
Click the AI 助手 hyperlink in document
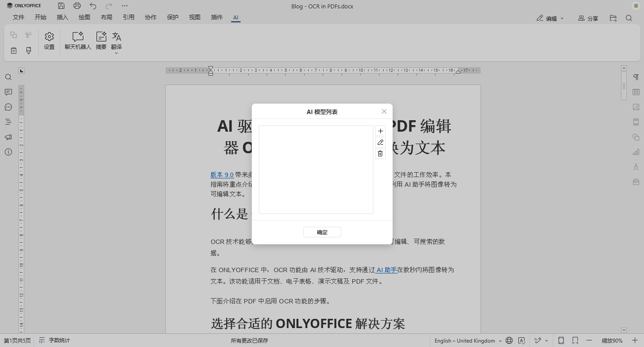click(x=387, y=269)
